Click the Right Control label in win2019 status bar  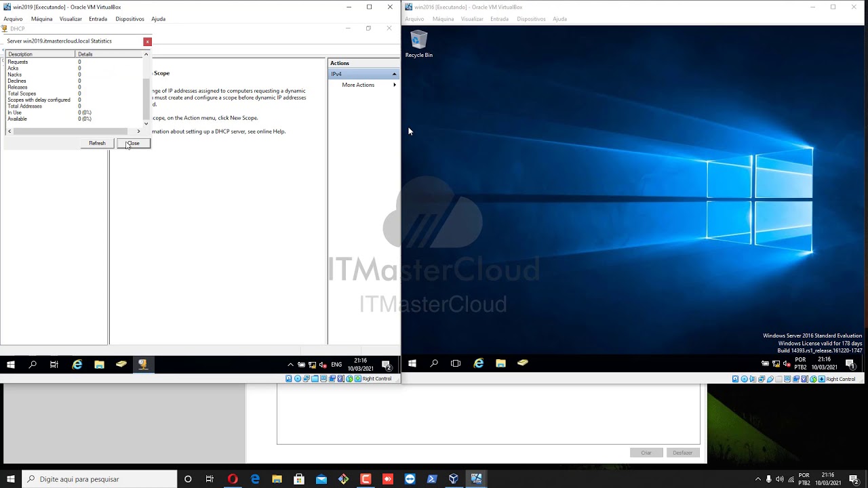click(x=377, y=379)
